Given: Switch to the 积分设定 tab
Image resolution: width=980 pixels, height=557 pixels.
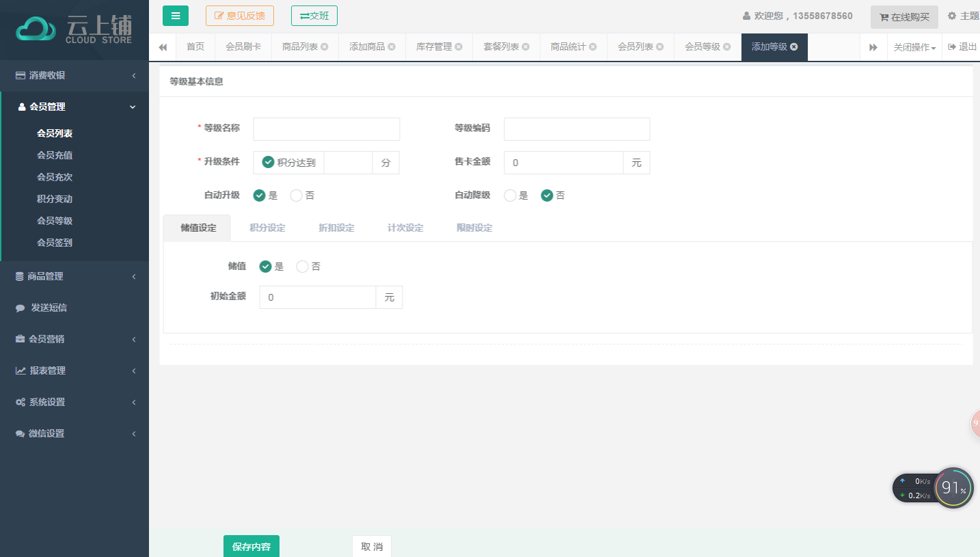Looking at the screenshot, I should click(x=267, y=228).
